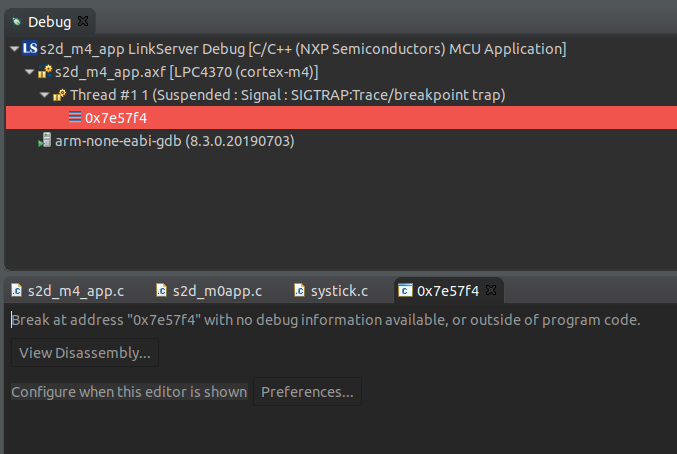The height and width of the screenshot is (454, 677).
Task: Click the View Disassembly... button
Action: 85,353
